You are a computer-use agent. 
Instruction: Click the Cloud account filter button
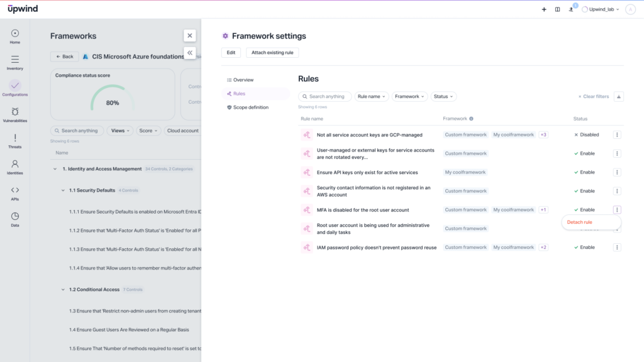pyautogui.click(x=183, y=131)
